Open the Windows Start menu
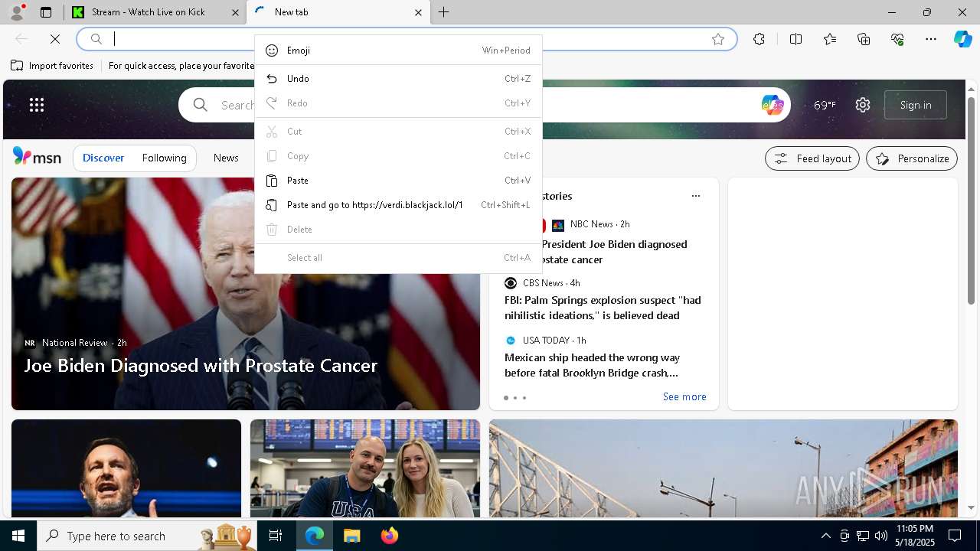This screenshot has width=980, height=551. click(18, 536)
